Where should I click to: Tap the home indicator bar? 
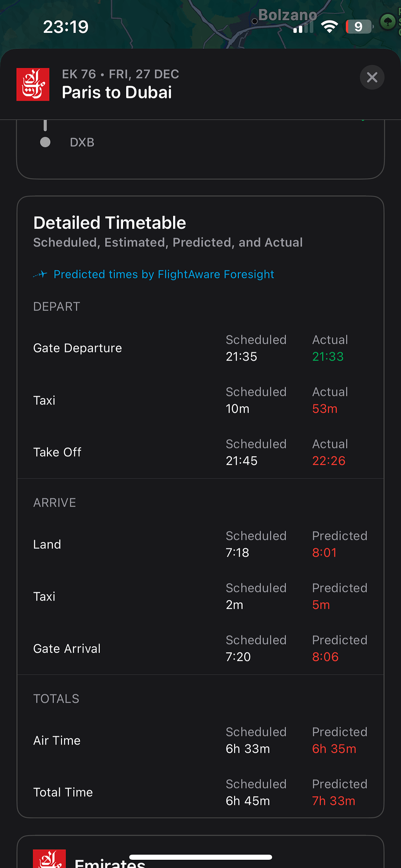(200, 857)
